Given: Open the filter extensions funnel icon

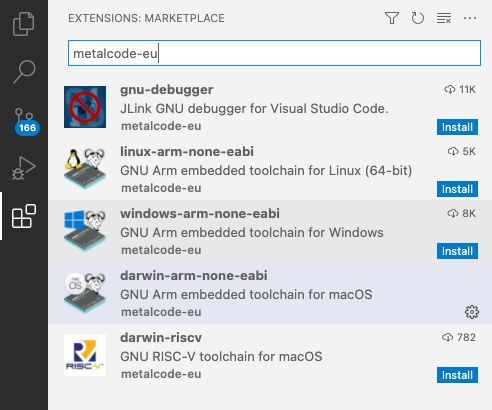Looking at the screenshot, I should pos(392,18).
